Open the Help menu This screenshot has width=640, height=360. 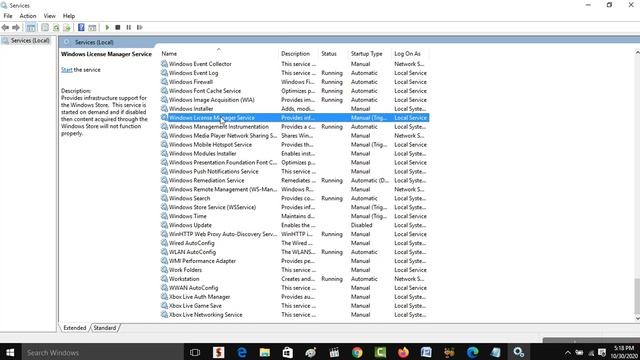click(69, 16)
